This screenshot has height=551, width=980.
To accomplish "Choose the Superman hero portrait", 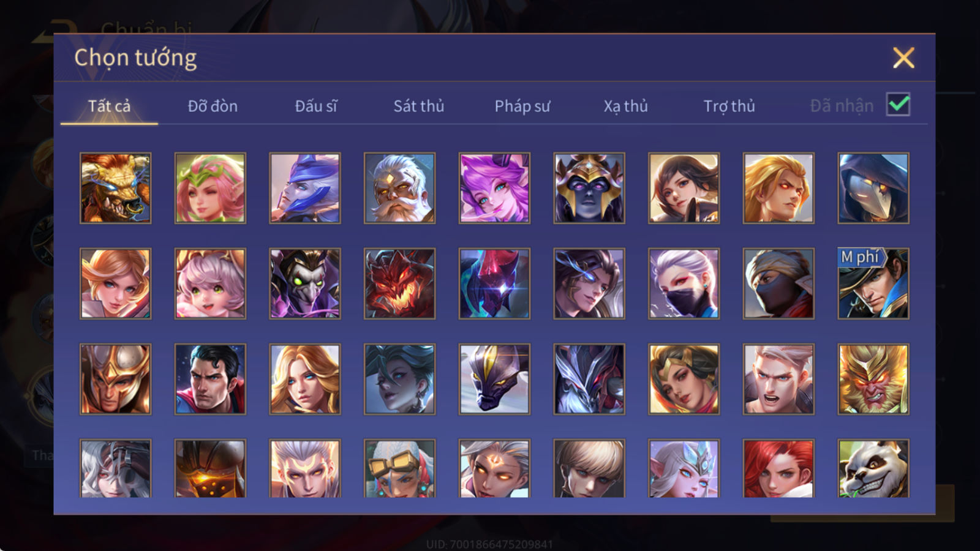I will click(210, 379).
